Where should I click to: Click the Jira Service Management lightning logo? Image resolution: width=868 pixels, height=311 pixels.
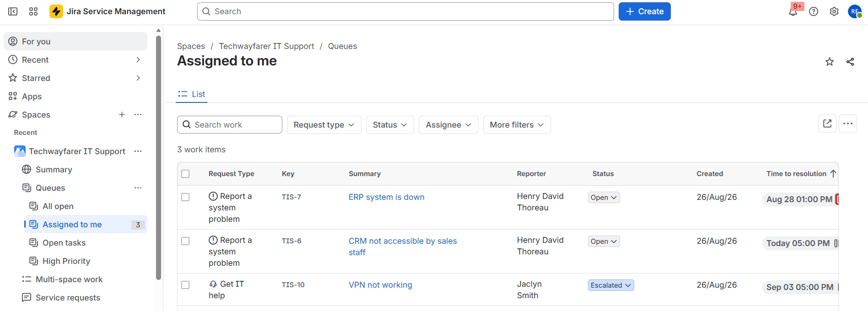click(56, 11)
